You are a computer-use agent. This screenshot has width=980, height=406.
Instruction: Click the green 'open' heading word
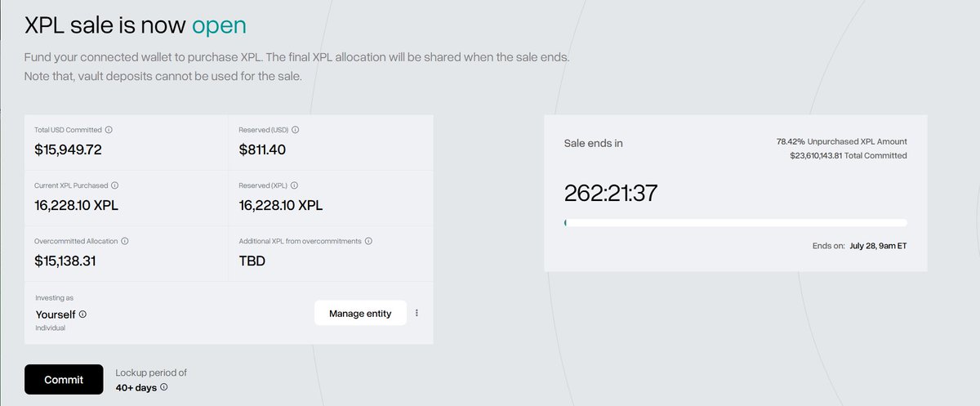coord(219,25)
